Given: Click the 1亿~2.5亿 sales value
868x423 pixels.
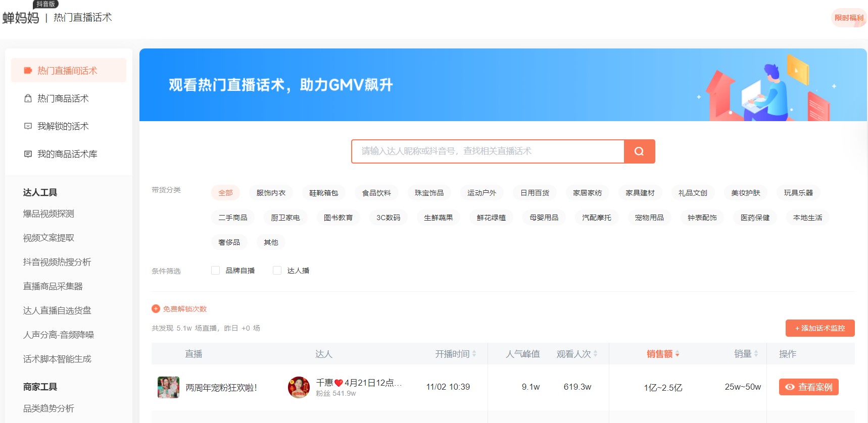Looking at the screenshot, I should point(663,388).
